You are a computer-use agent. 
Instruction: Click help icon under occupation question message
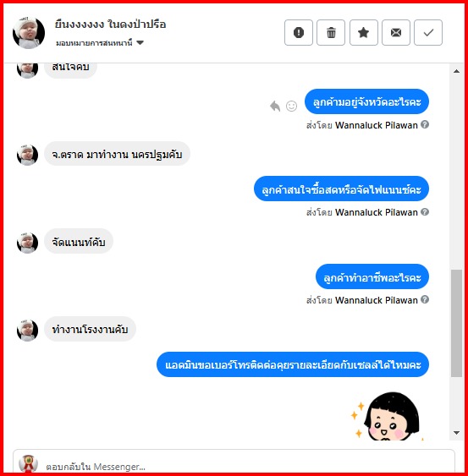425,299
